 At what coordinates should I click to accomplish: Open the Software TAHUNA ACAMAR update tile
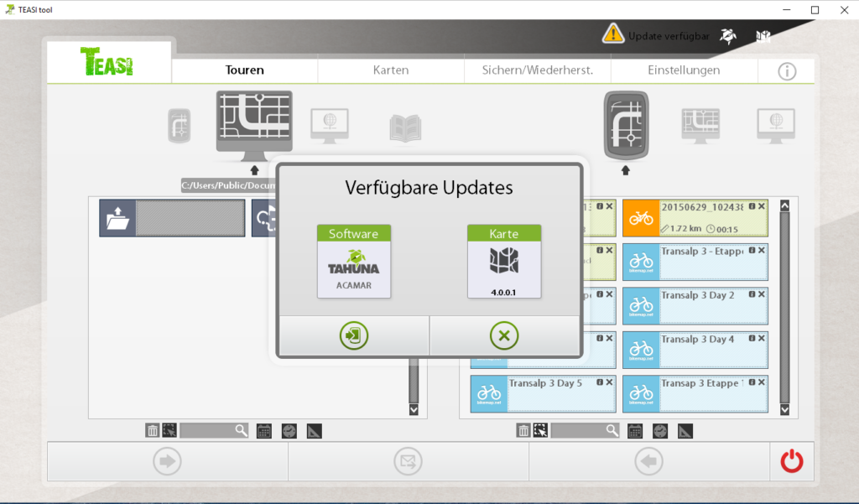[354, 261]
